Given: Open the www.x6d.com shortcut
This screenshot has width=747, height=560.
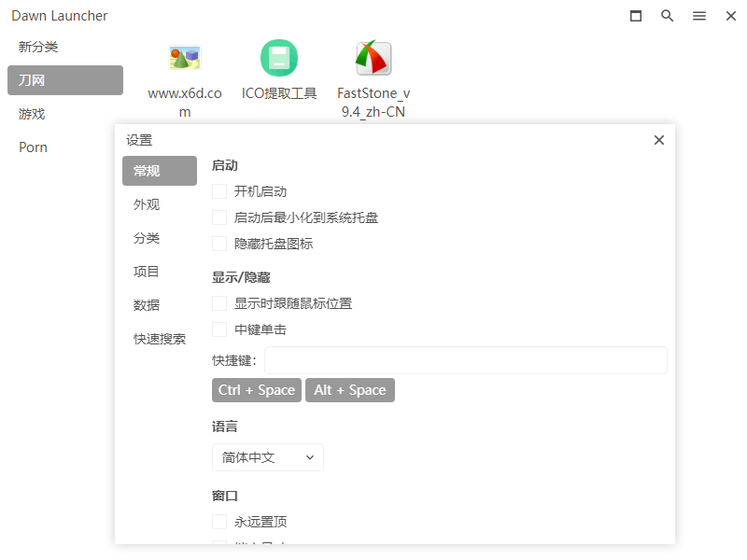Looking at the screenshot, I should click(184, 58).
